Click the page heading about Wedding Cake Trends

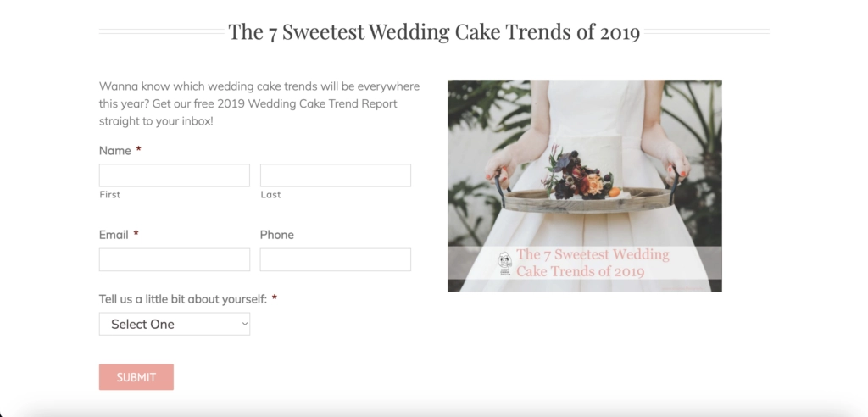tap(434, 32)
